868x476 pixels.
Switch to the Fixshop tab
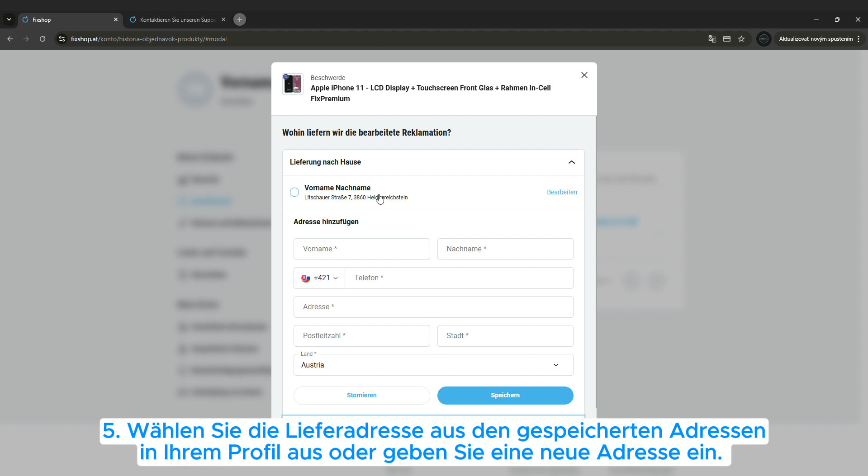tap(68, 20)
